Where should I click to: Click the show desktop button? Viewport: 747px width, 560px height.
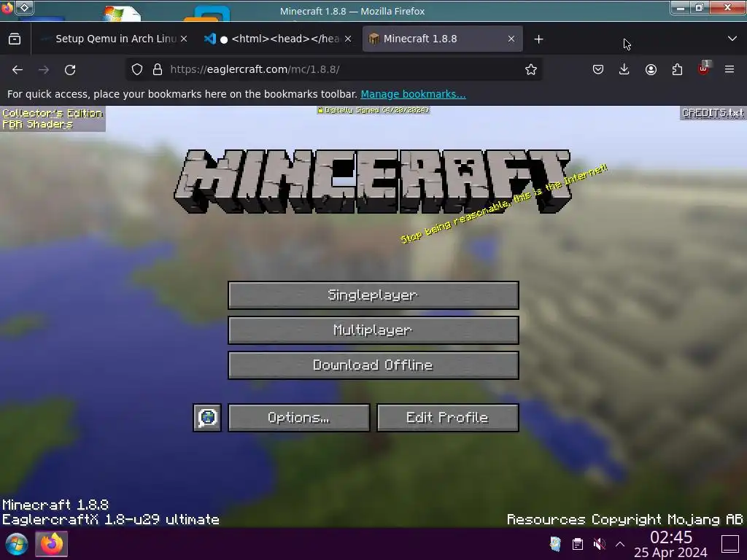click(729, 544)
